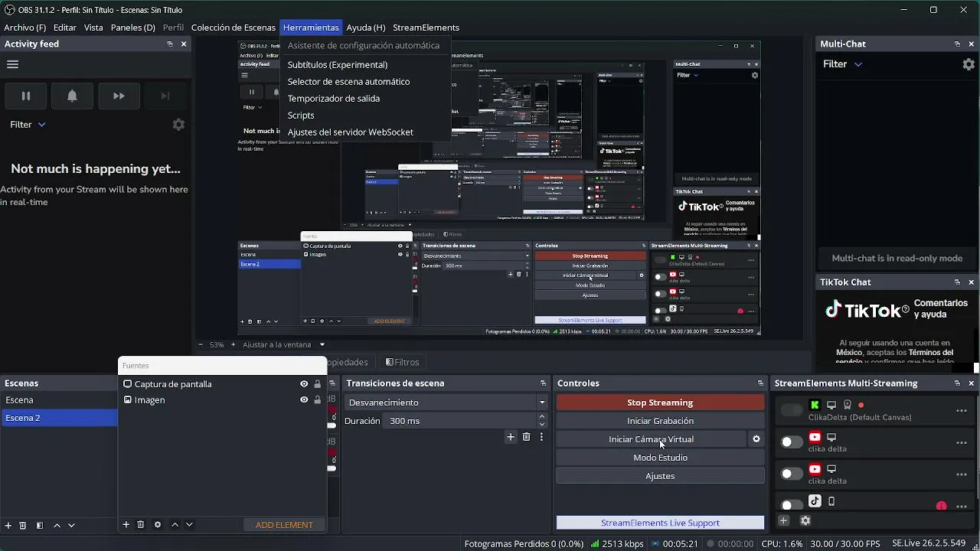Open transition more-options menu
This screenshot has width=980, height=551.
[541, 437]
